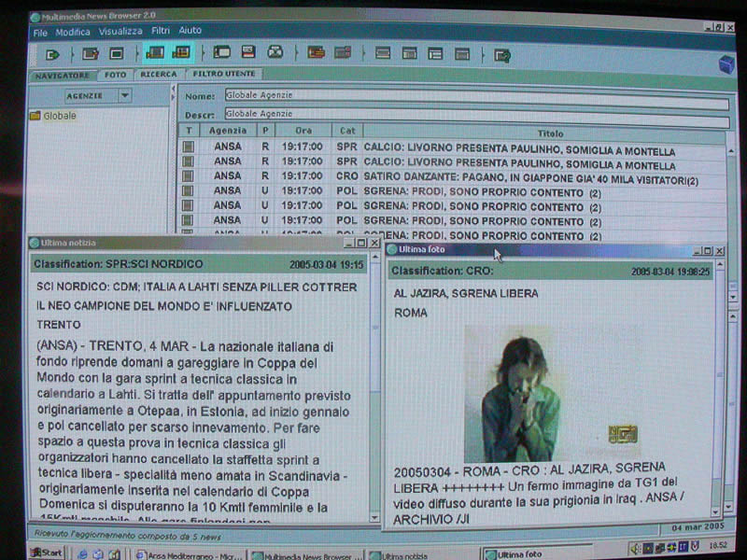Toggle the second cyan-highlighted toolbar button
This screenshot has height=560, width=747.
click(x=181, y=53)
